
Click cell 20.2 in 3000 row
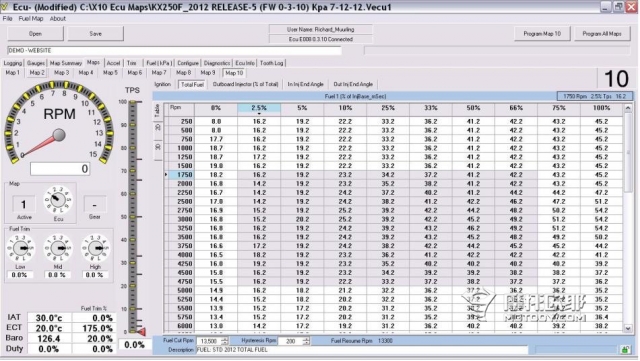coord(302,219)
